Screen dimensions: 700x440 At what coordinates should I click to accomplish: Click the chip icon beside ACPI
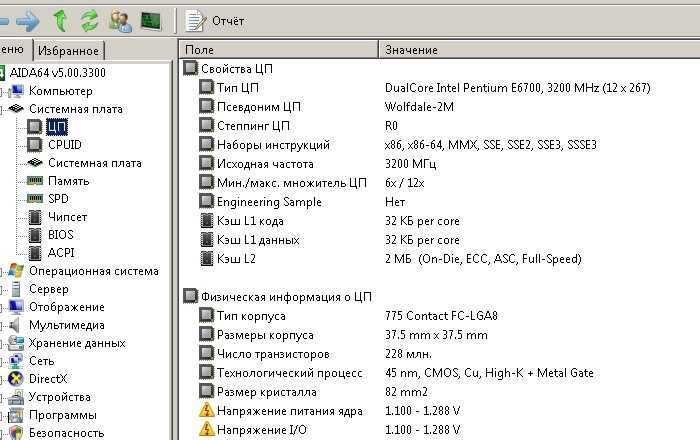tap(35, 253)
